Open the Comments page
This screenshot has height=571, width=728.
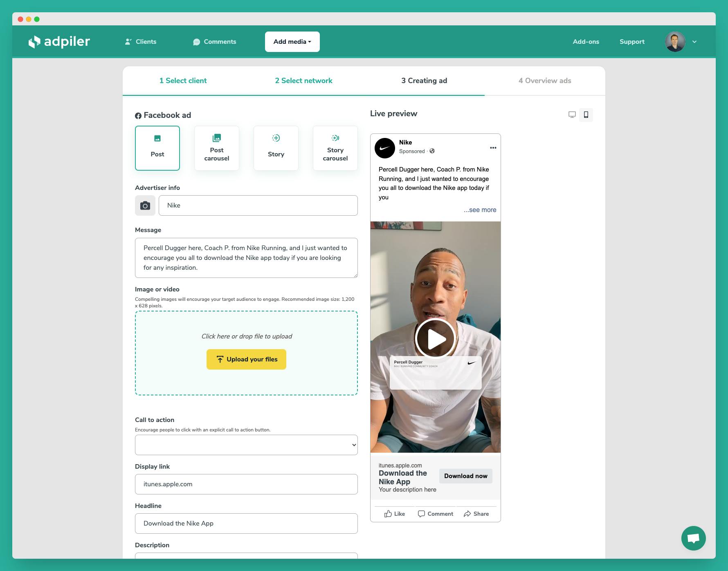tap(215, 42)
